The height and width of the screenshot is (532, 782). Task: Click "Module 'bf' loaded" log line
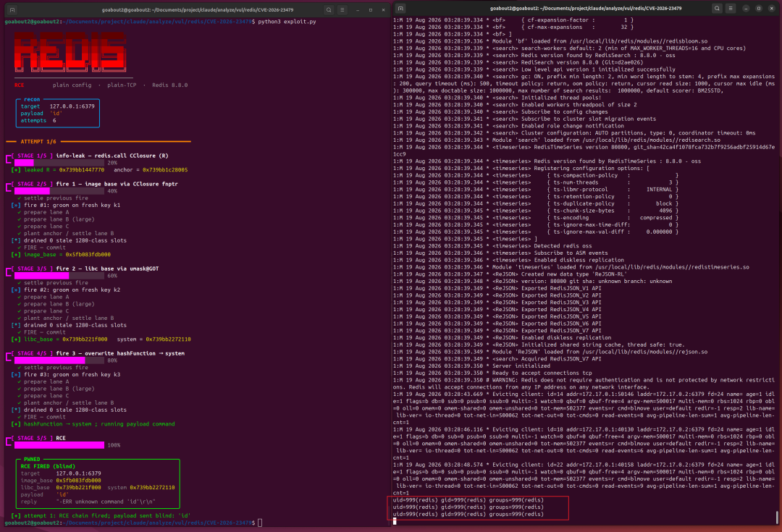550,41
